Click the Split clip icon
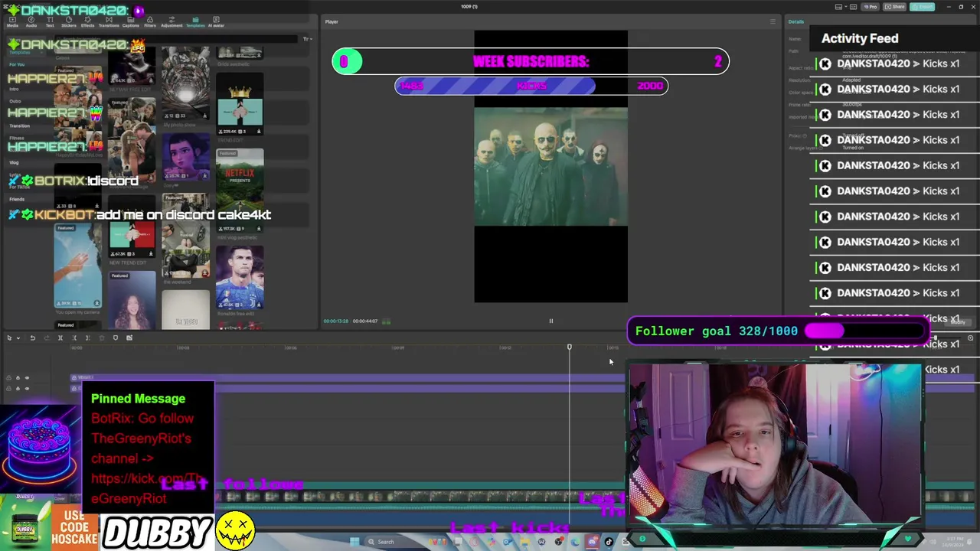The height and width of the screenshot is (551, 980). click(60, 337)
